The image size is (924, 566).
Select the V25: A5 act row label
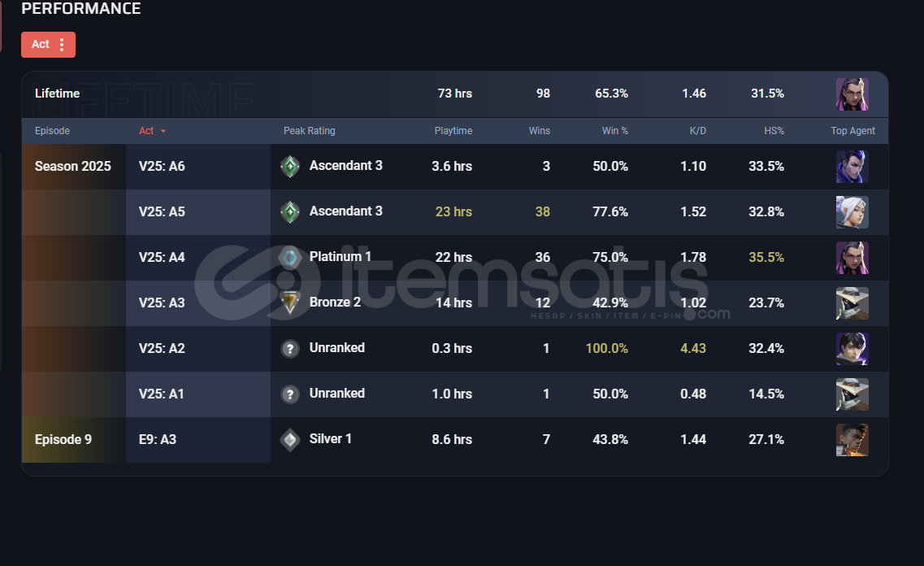162,212
